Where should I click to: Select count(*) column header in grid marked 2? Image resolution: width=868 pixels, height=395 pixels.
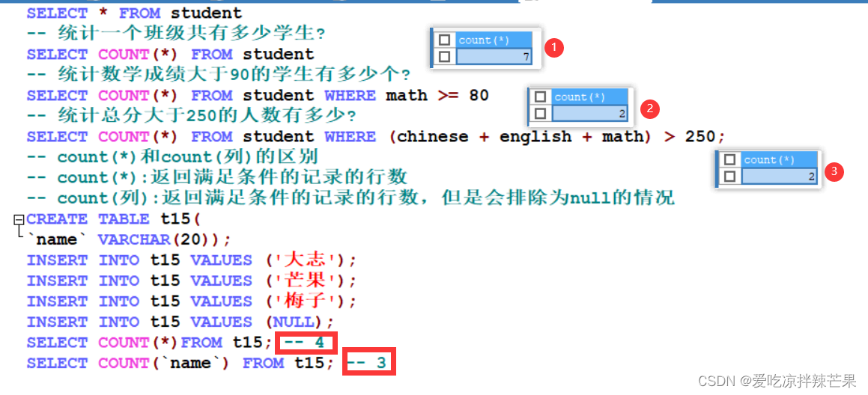(590, 97)
